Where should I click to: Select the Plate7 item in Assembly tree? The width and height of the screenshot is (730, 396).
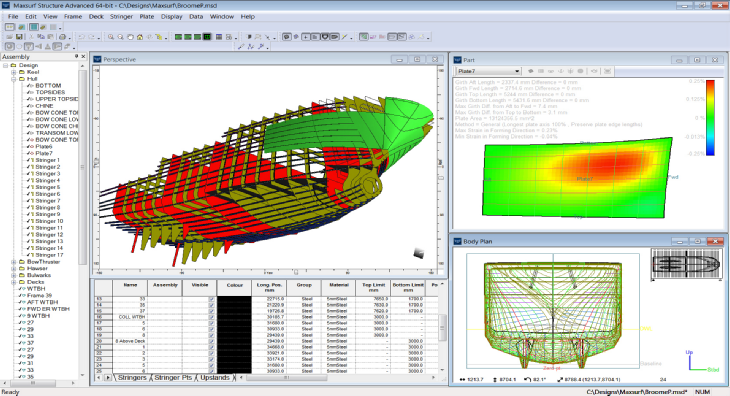[x=44, y=153]
